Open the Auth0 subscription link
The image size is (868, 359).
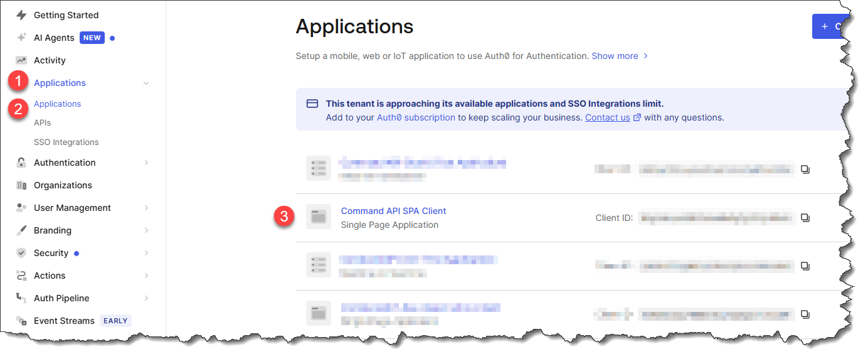[416, 117]
